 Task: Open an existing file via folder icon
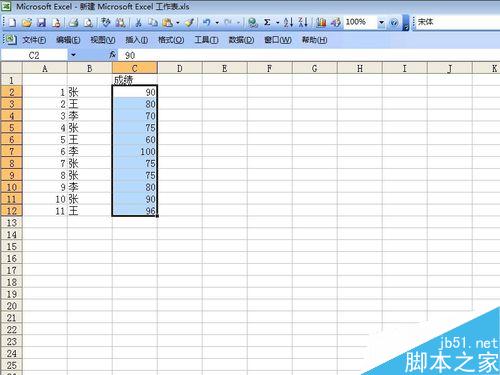click(26, 23)
